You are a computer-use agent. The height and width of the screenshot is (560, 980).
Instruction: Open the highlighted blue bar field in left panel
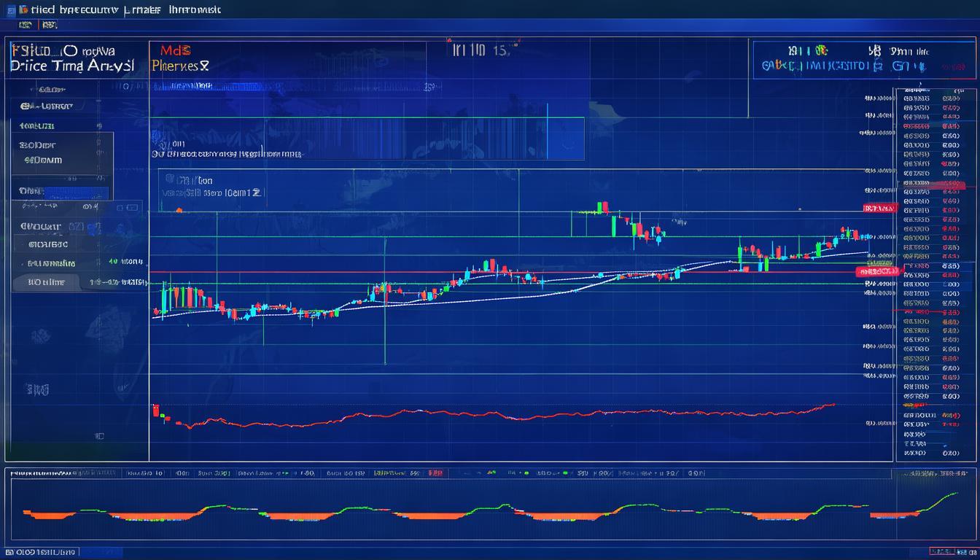[76, 193]
